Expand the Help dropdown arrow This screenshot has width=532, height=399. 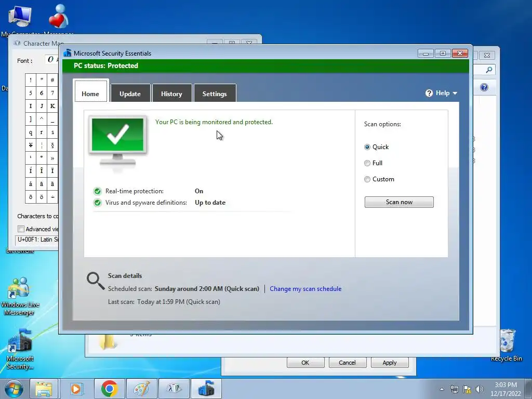pos(455,94)
